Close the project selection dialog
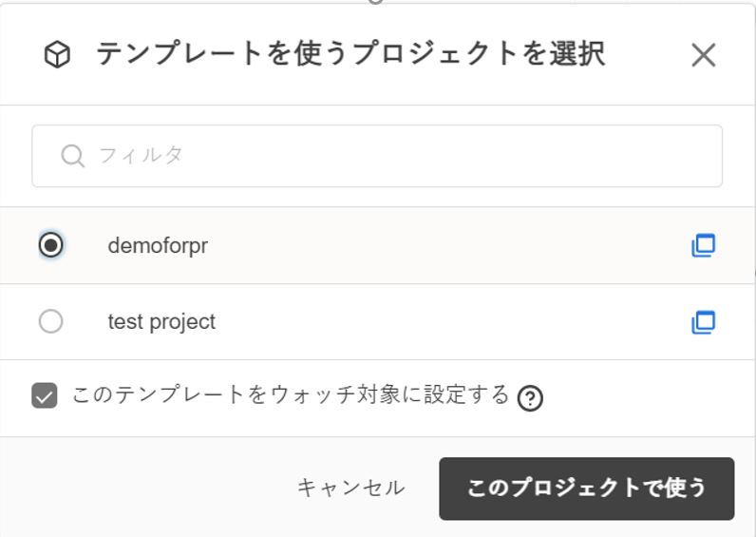Viewport: 756px width, 537px height. tap(703, 55)
